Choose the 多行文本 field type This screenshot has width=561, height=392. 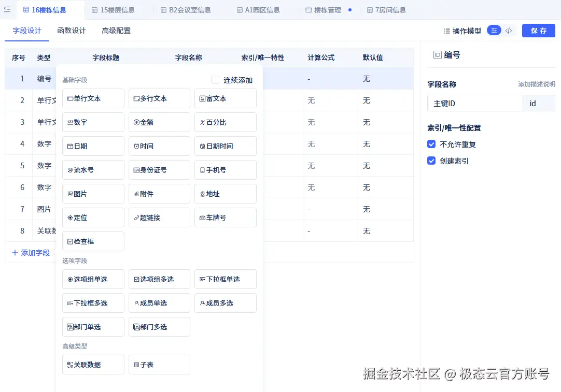(159, 98)
